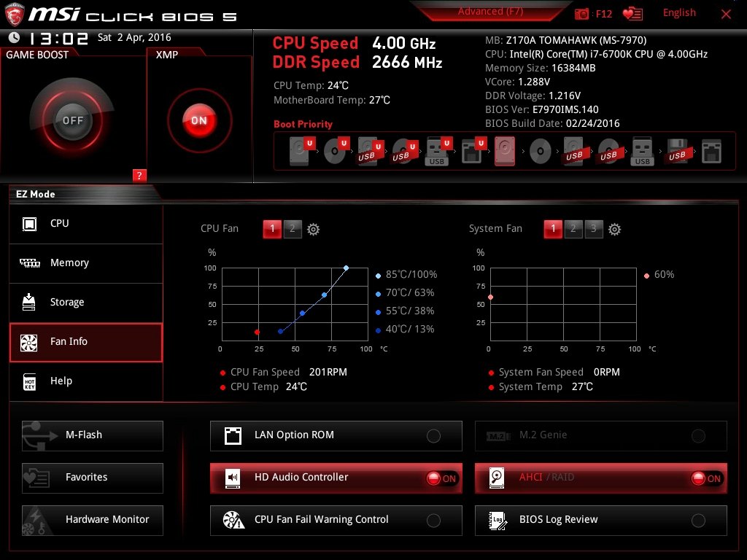Select the UEFI hard disk boot device icon

pyautogui.click(x=302, y=151)
